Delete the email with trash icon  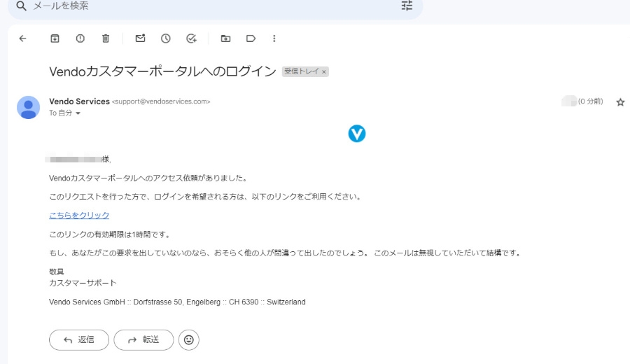[106, 38]
